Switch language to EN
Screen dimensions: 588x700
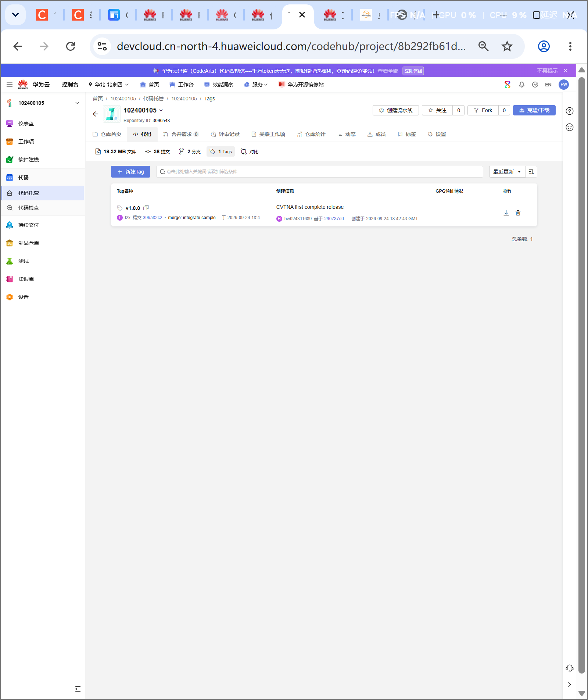point(548,85)
